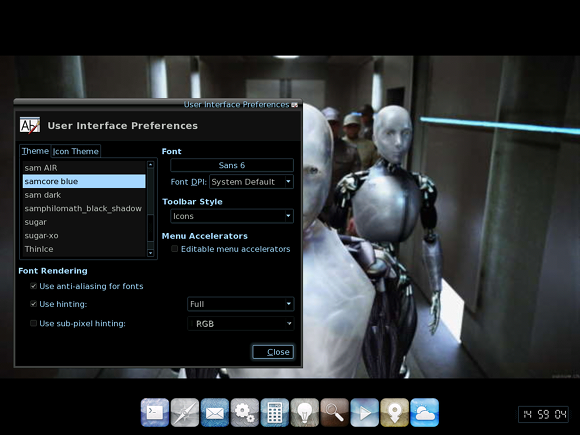Open the magnifying glass search dock icon
Image resolution: width=580 pixels, height=435 pixels.
(x=334, y=412)
